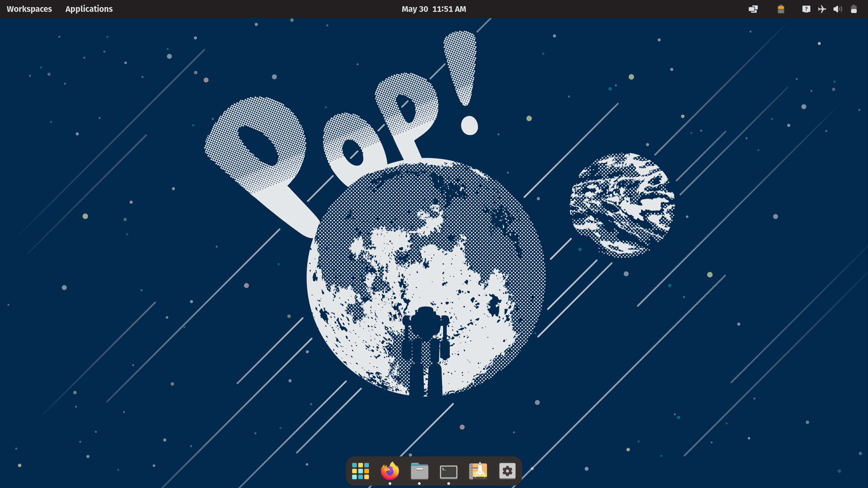The height and width of the screenshot is (488, 868).
Task: Open the volume speaker tray icon
Action: point(838,9)
